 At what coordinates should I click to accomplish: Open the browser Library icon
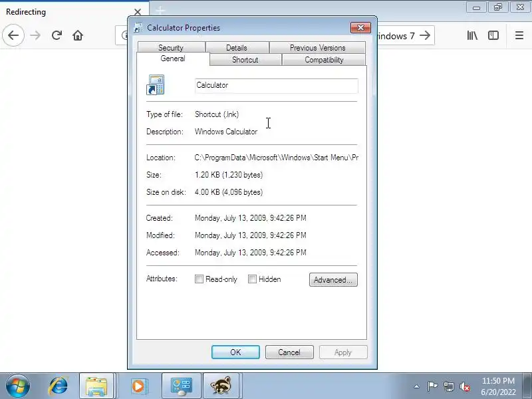click(x=472, y=35)
